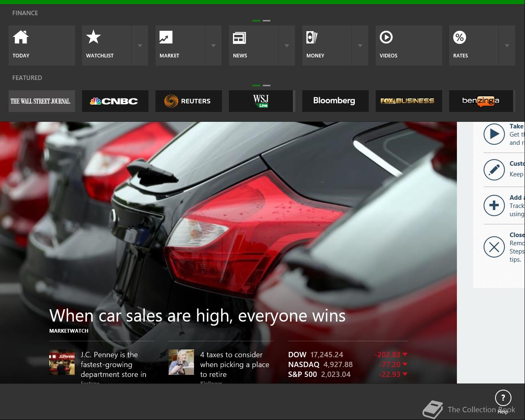Open the Videos play tile
This screenshot has height=420, width=525.
point(409,46)
